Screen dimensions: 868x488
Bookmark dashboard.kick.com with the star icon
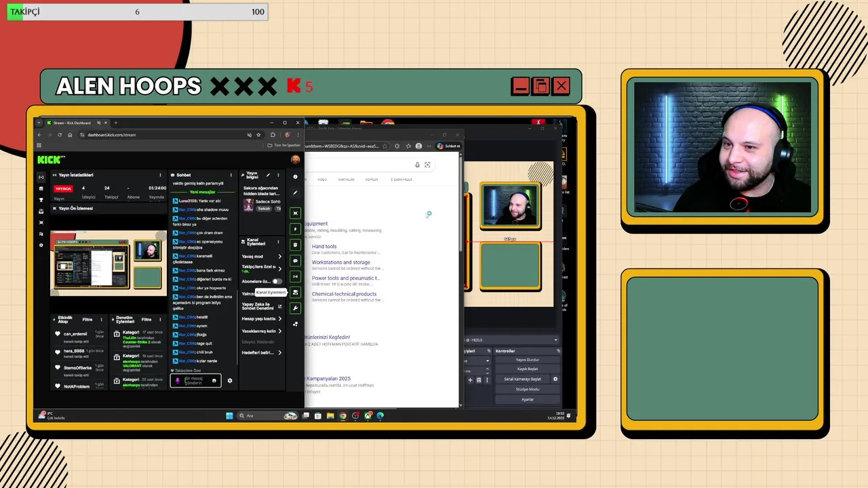[258, 135]
